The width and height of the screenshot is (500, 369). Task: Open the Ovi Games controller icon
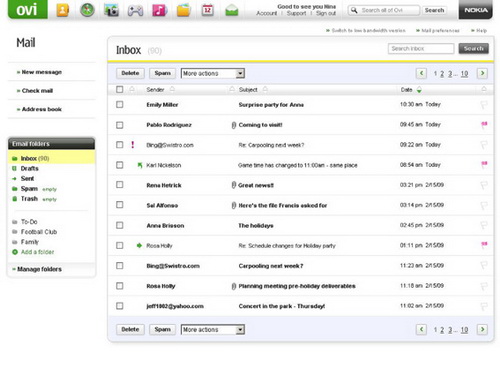pyautogui.click(x=135, y=10)
